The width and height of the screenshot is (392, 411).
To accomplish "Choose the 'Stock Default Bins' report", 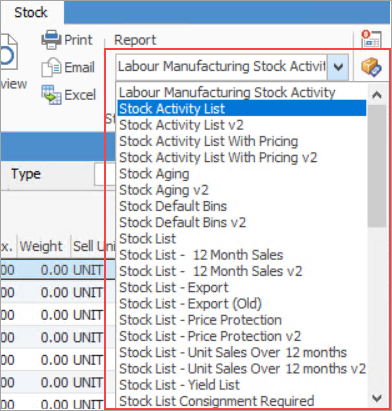I will pos(242,206).
